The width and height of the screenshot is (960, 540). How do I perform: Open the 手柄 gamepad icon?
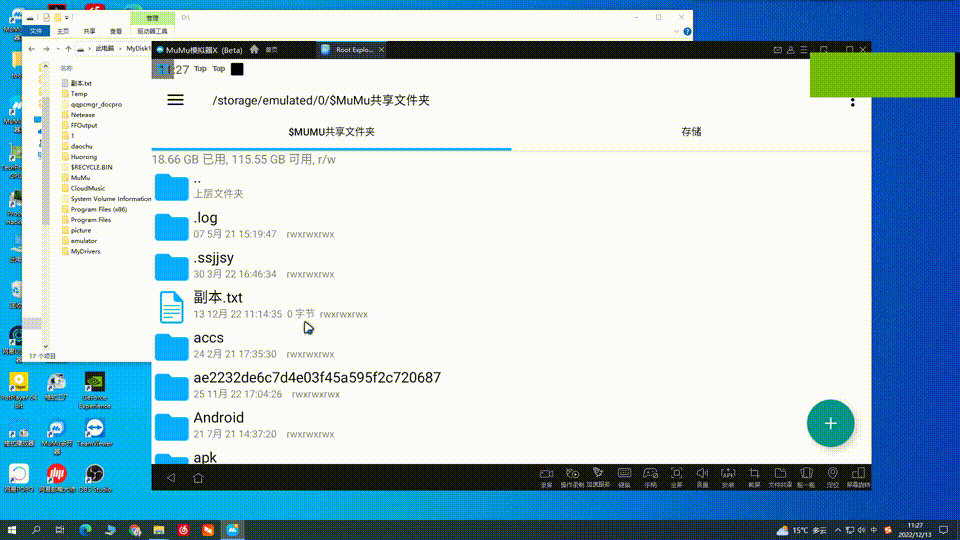click(650, 477)
